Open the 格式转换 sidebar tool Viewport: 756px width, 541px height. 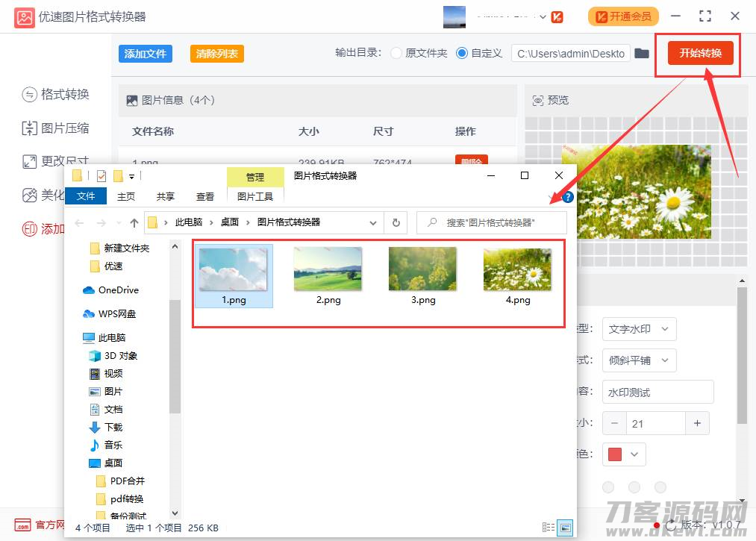pos(56,94)
